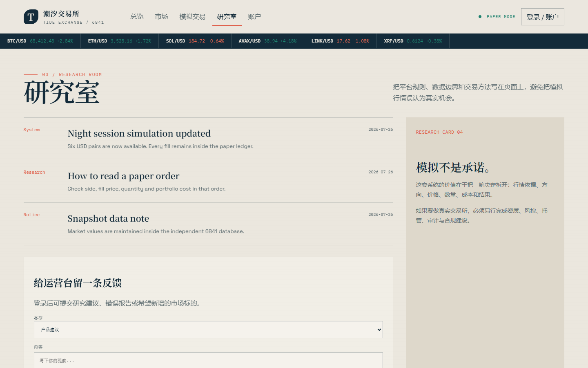Click the PAPER MODE label
588x368 pixels.
(x=501, y=17)
